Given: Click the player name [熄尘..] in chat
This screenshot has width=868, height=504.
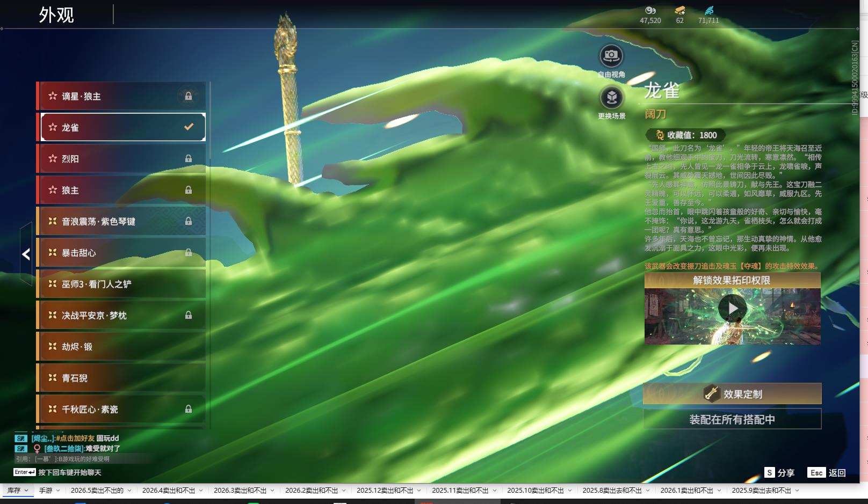Looking at the screenshot, I should point(42,438).
